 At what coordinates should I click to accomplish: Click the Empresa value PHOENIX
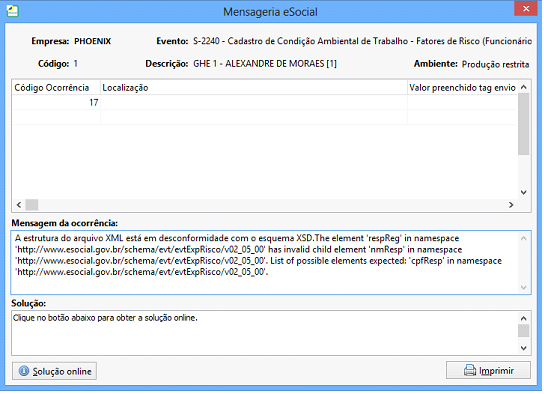click(93, 41)
